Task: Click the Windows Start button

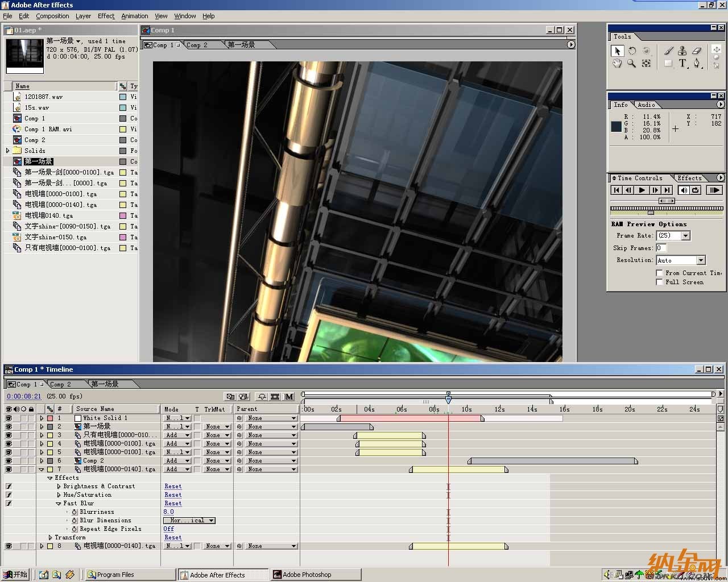Action: click(x=15, y=575)
